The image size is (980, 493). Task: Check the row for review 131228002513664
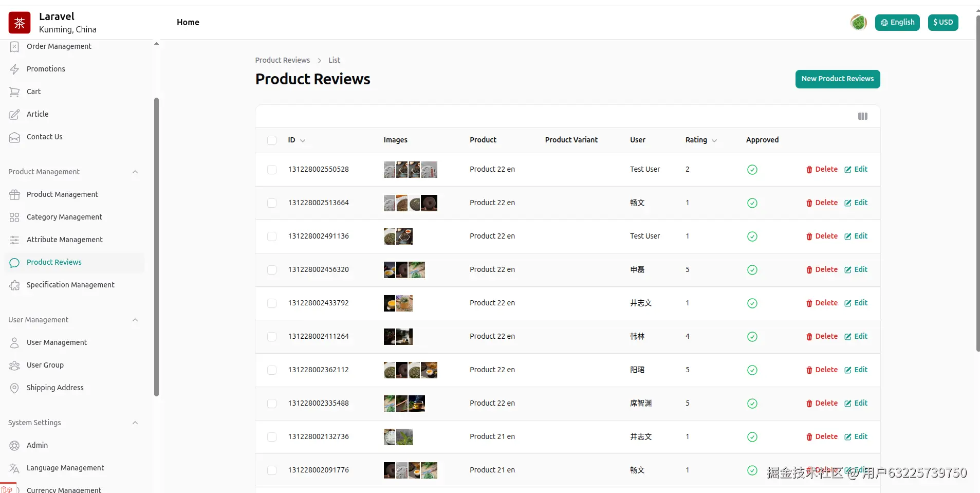tap(272, 203)
